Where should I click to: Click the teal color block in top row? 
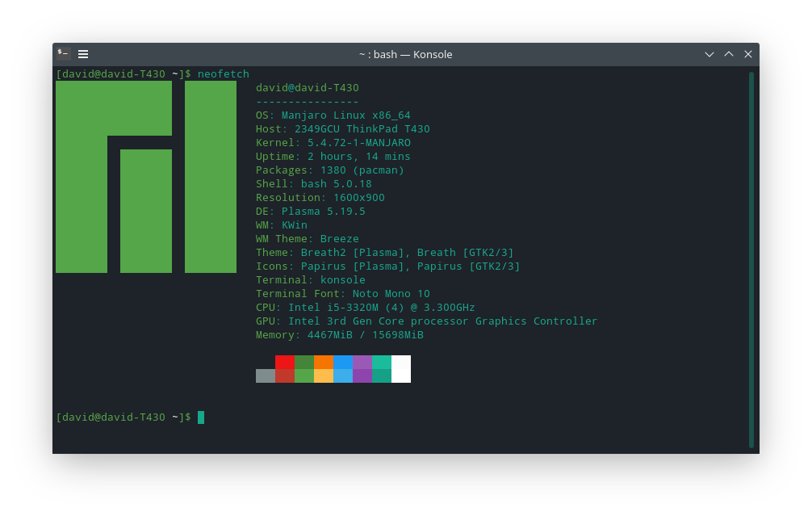382,362
